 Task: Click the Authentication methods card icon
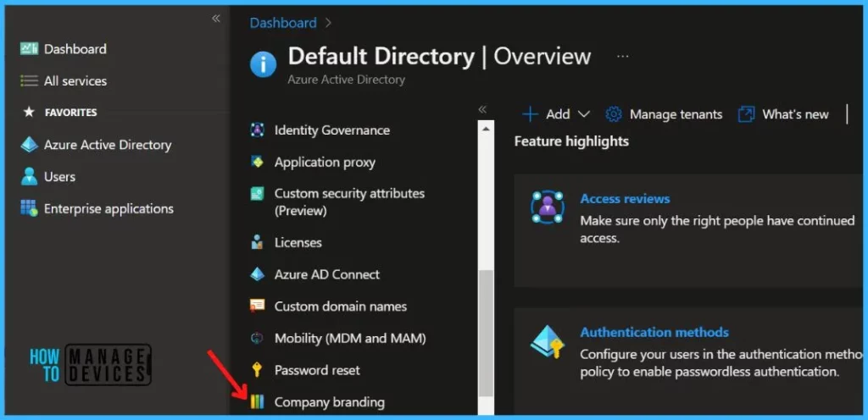(547, 341)
